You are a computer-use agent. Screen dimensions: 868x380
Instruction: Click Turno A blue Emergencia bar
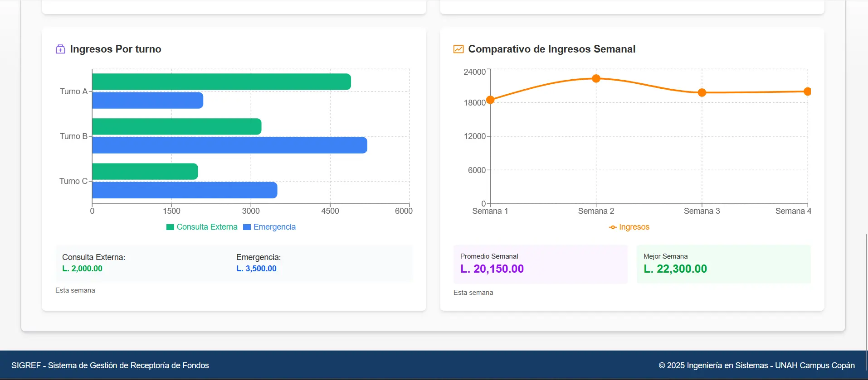click(147, 101)
